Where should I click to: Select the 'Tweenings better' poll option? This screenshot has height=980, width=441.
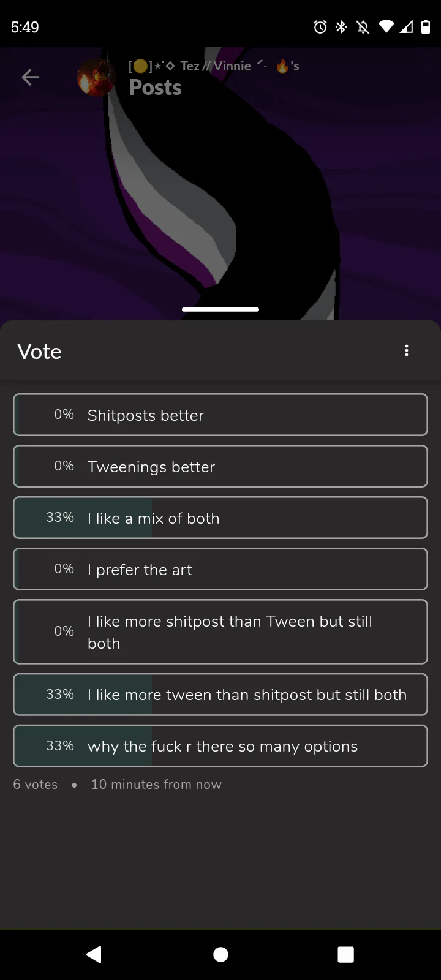pyautogui.click(x=221, y=466)
